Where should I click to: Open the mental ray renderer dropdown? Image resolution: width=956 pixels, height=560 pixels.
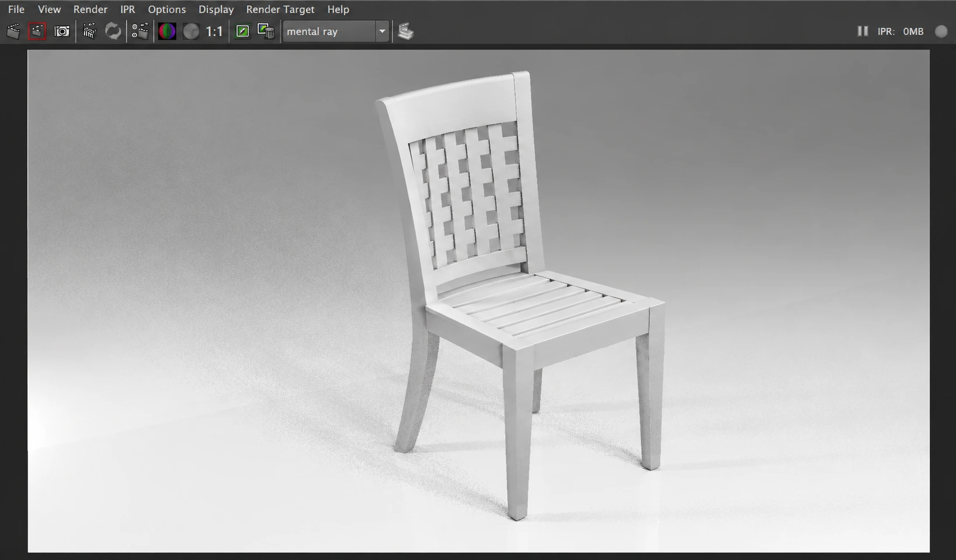(335, 32)
